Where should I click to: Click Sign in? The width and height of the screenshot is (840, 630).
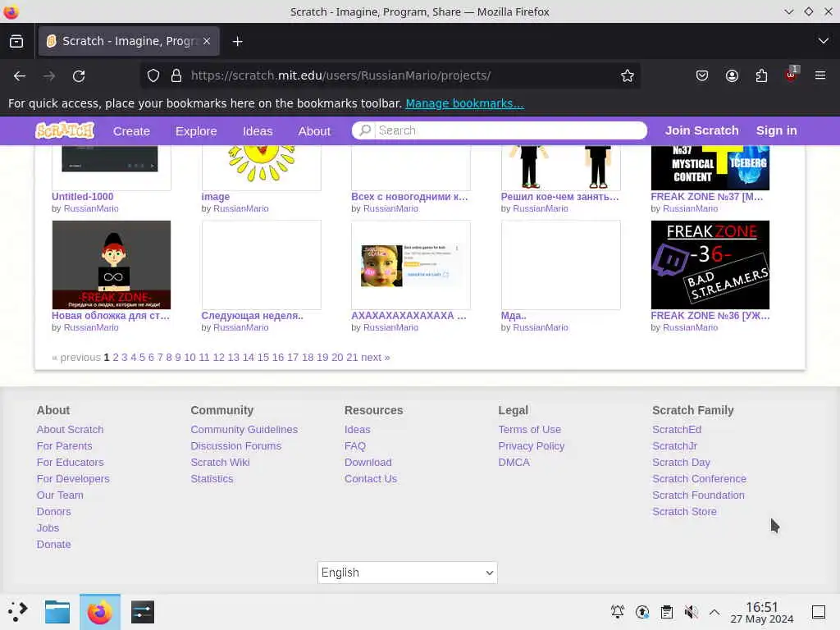point(776,130)
